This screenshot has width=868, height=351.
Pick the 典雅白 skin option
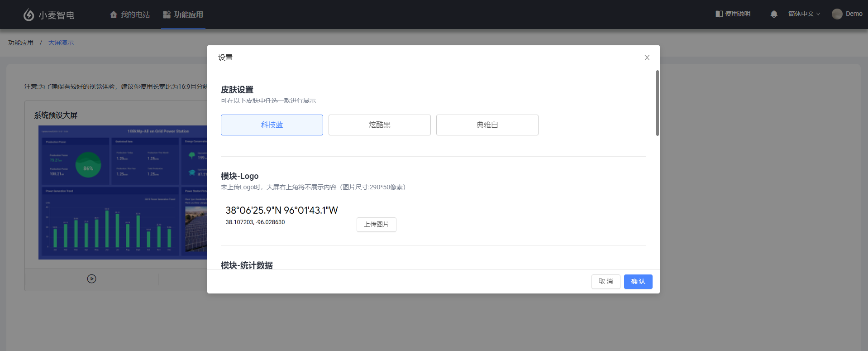487,125
